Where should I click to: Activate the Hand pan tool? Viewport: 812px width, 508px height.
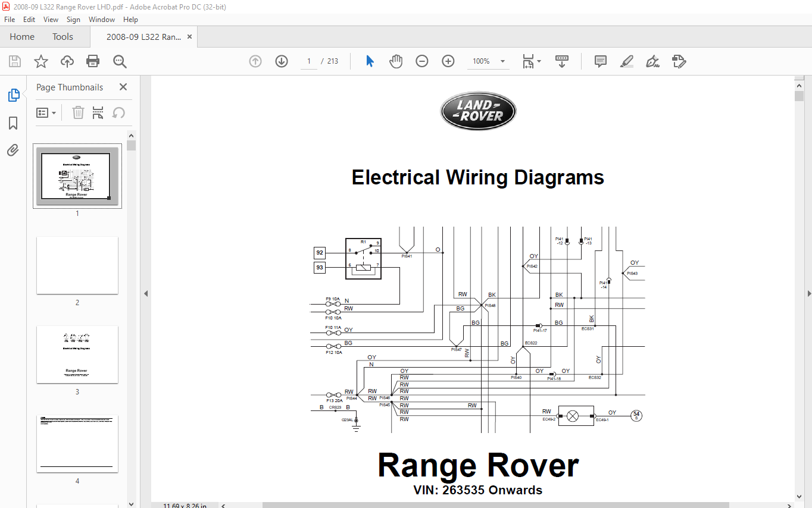click(396, 61)
